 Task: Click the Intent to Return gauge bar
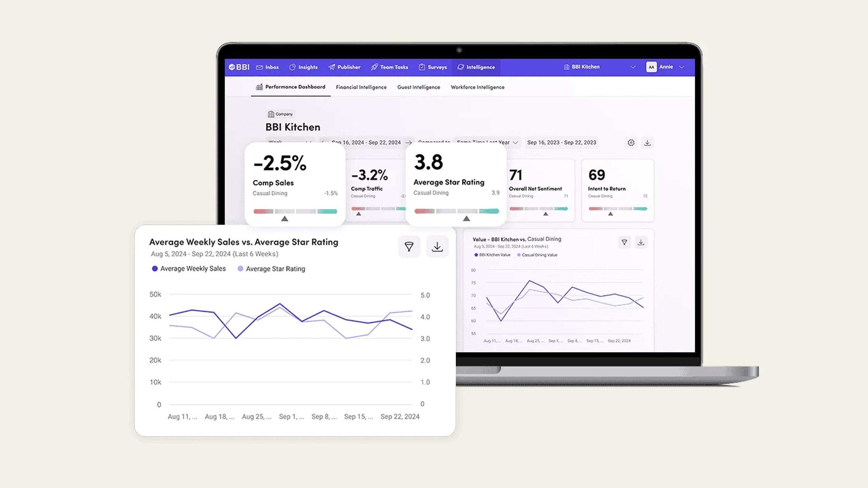click(x=618, y=209)
